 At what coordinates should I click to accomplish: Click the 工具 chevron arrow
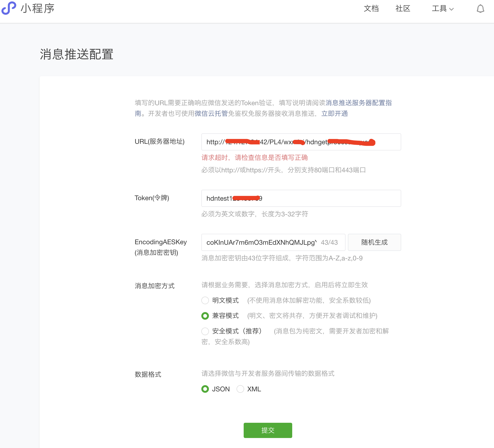[451, 9]
